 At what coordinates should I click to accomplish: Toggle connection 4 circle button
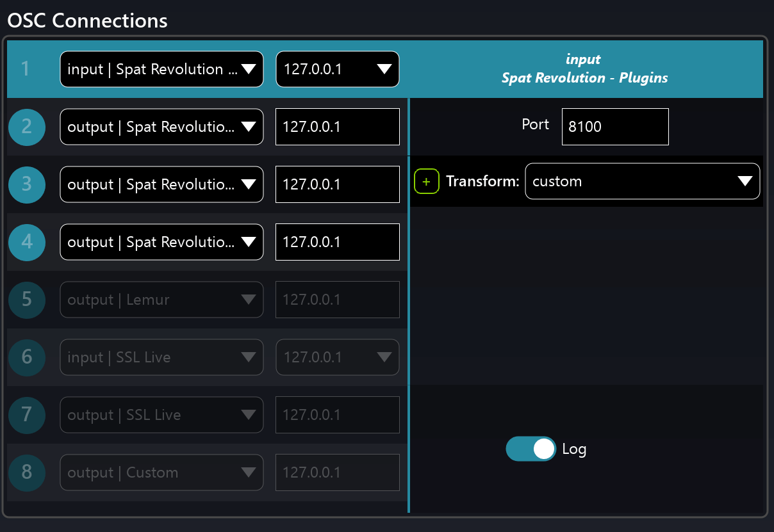click(x=27, y=242)
